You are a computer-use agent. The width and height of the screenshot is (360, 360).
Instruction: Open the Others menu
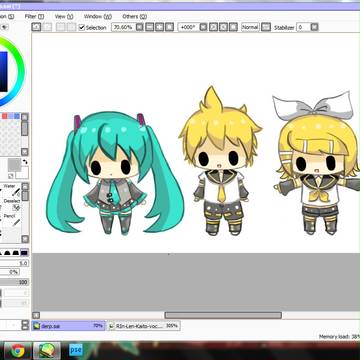(134, 16)
